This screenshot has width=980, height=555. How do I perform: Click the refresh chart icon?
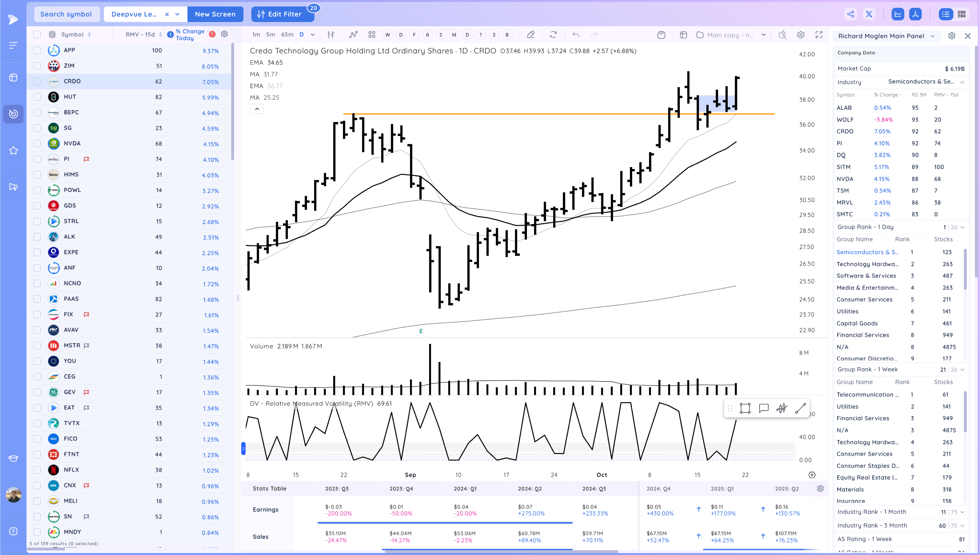553,35
